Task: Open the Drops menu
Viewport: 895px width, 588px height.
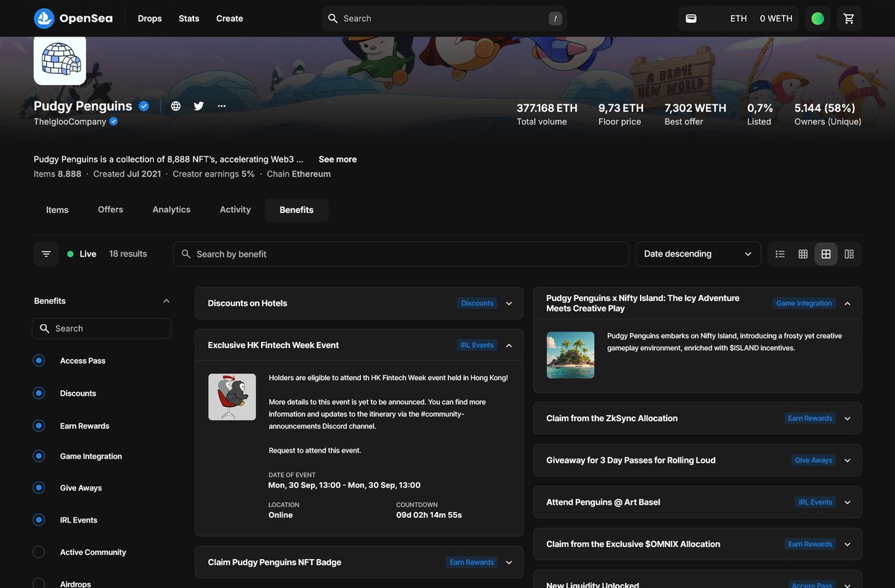Action: tap(150, 19)
